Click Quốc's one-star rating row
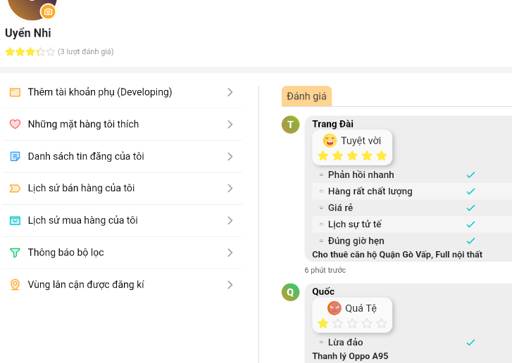512x363 pixels. pyautogui.click(x=352, y=323)
